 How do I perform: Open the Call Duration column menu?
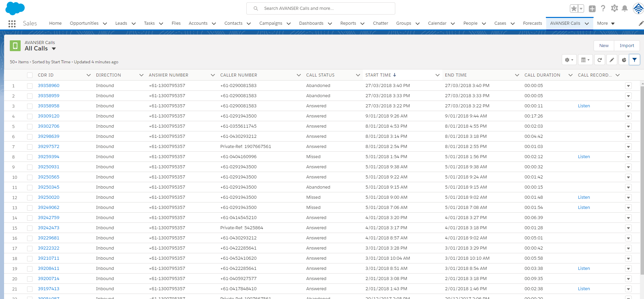click(x=571, y=75)
